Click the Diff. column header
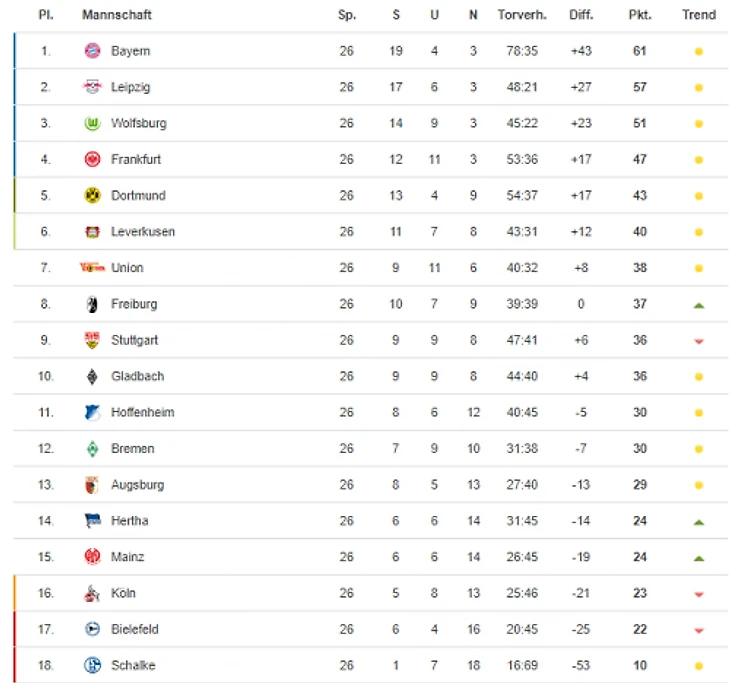Screen dimensions: 730x683 581,15
